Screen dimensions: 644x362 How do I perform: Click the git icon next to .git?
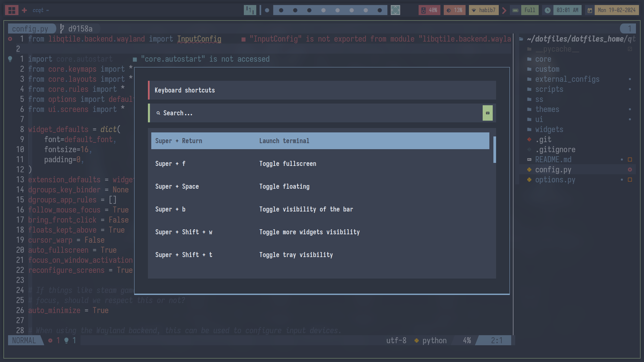[x=529, y=139]
